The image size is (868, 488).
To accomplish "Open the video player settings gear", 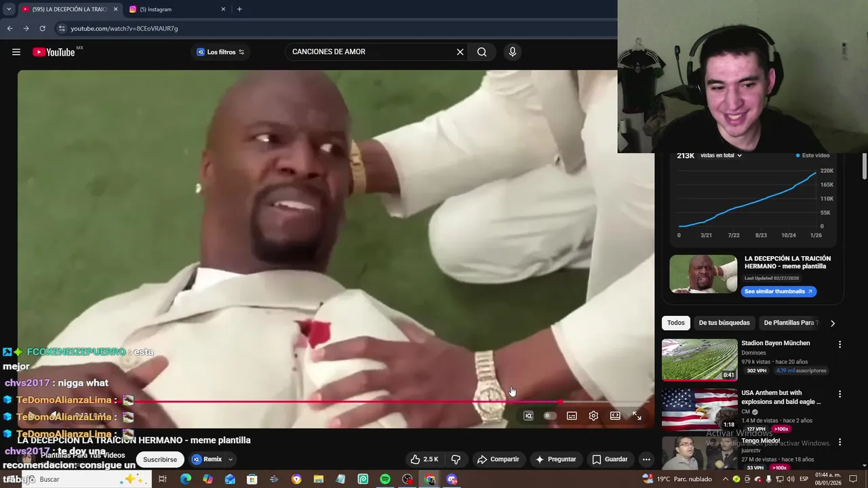I will (x=593, y=415).
